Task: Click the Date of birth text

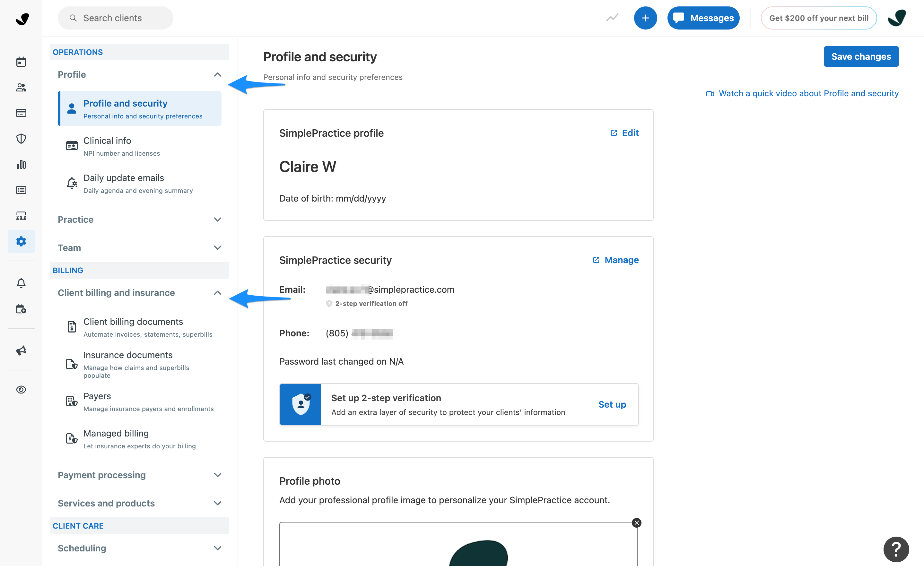Action: [x=333, y=198]
